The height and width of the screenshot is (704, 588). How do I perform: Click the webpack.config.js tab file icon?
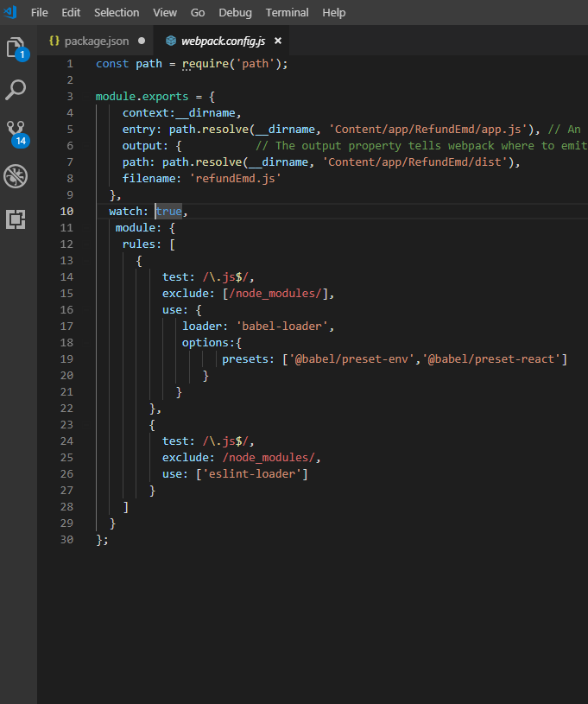(171, 41)
